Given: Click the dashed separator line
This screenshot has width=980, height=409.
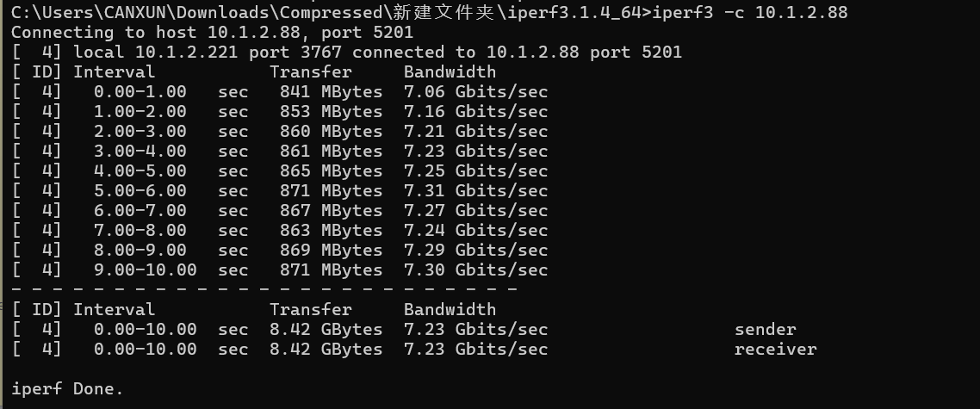Looking at the screenshot, I should (264, 290).
